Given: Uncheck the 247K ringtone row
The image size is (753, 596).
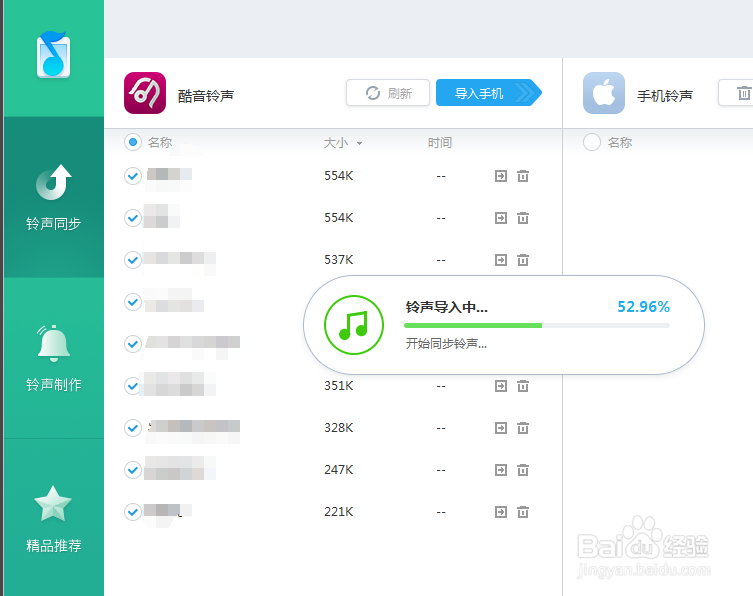Looking at the screenshot, I should point(133,470).
